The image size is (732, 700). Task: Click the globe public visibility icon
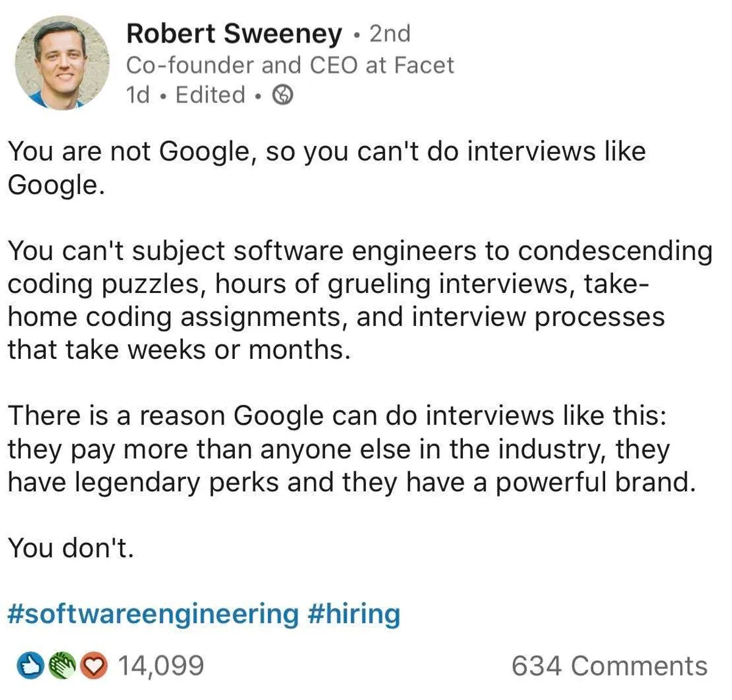(282, 95)
